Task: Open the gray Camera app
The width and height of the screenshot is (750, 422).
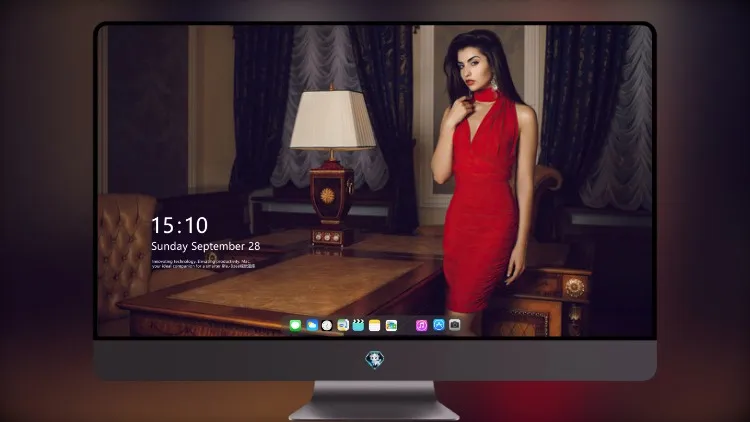Action: [x=455, y=325]
